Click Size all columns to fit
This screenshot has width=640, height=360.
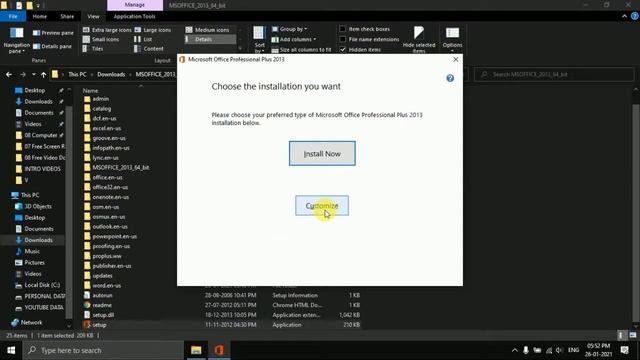302,50
